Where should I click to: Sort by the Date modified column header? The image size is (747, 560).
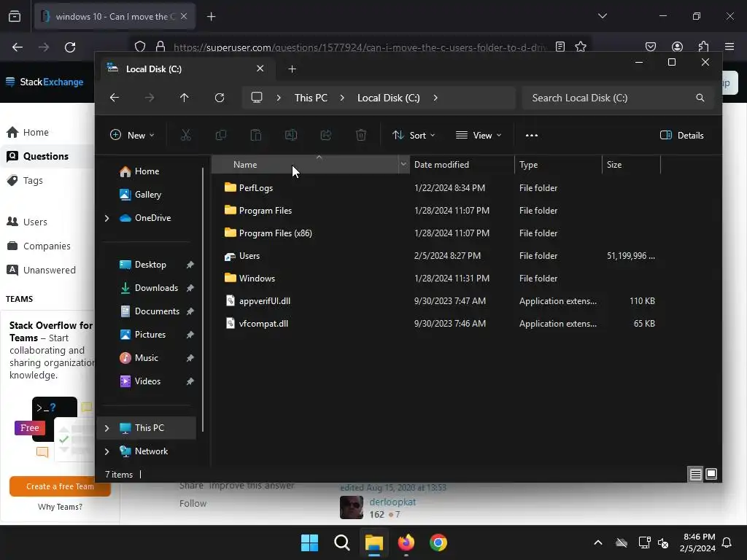(462, 164)
